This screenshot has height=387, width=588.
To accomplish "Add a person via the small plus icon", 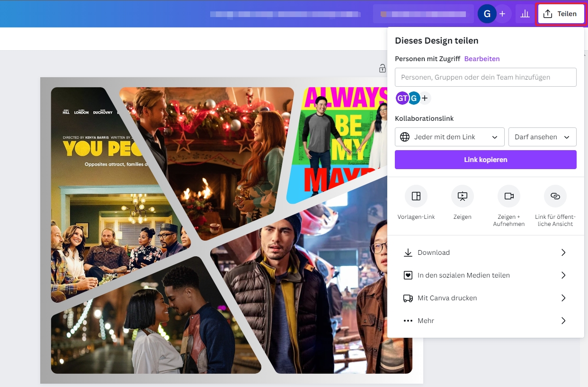I will pyautogui.click(x=425, y=98).
